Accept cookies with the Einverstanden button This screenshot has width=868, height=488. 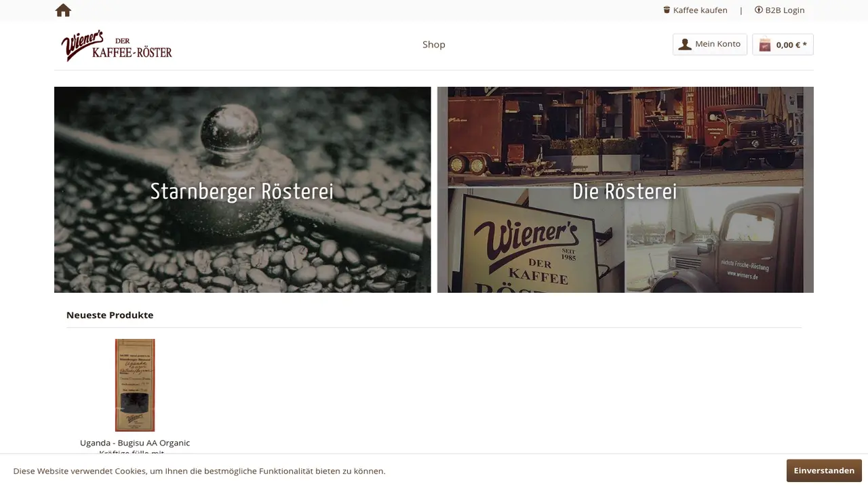coord(824,470)
